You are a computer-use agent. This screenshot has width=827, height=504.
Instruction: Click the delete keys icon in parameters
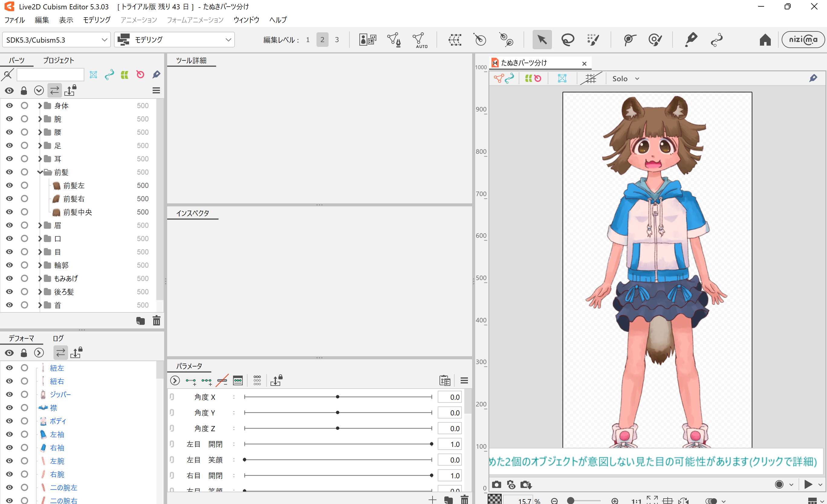coord(222,380)
